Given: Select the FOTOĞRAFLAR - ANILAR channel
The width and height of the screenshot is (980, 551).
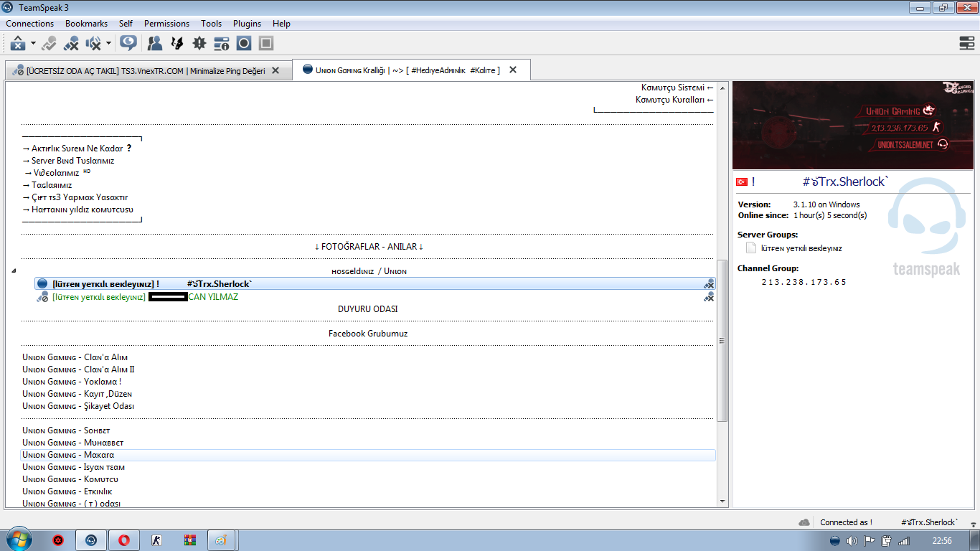Looking at the screenshot, I should coord(369,247).
